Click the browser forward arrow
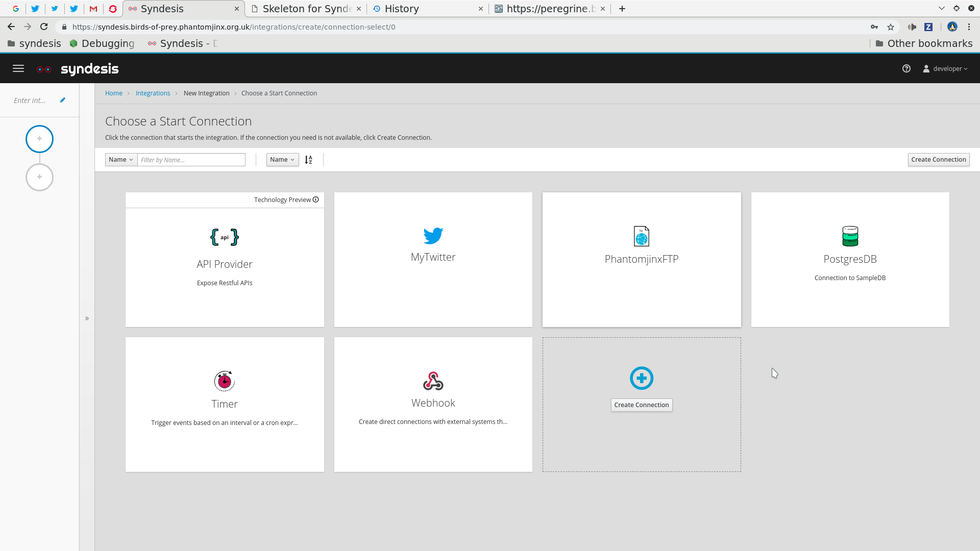The width and height of the screenshot is (980, 551). coord(28,27)
